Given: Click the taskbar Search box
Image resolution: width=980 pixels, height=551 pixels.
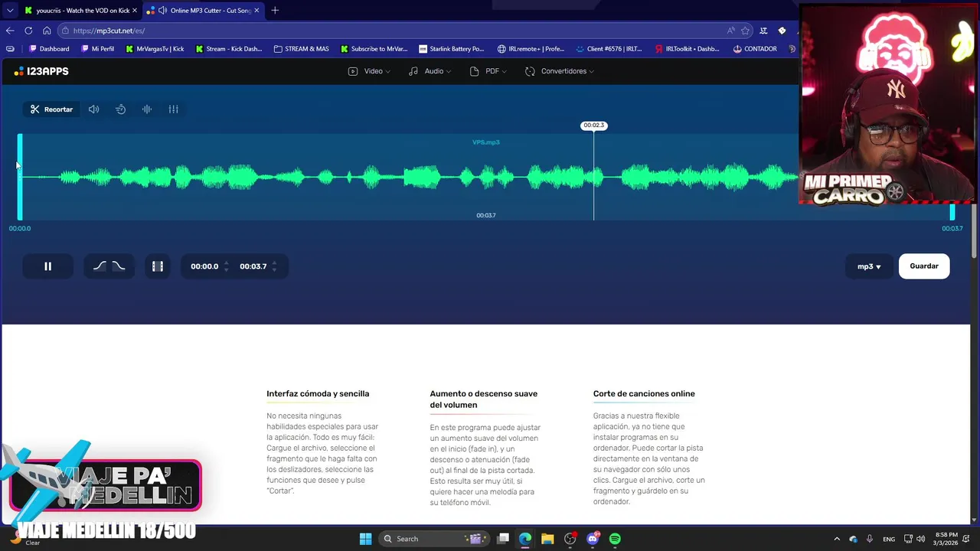Looking at the screenshot, I should click(433, 539).
